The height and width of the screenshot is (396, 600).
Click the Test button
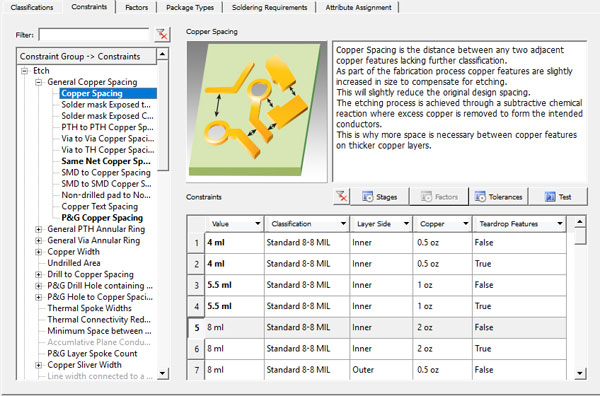coord(558,197)
